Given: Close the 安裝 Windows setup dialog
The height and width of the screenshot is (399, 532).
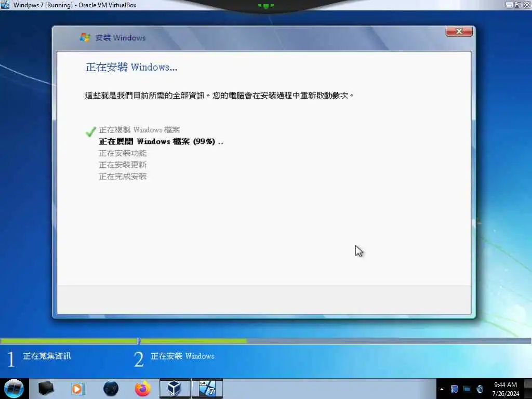Looking at the screenshot, I should pos(459,31).
